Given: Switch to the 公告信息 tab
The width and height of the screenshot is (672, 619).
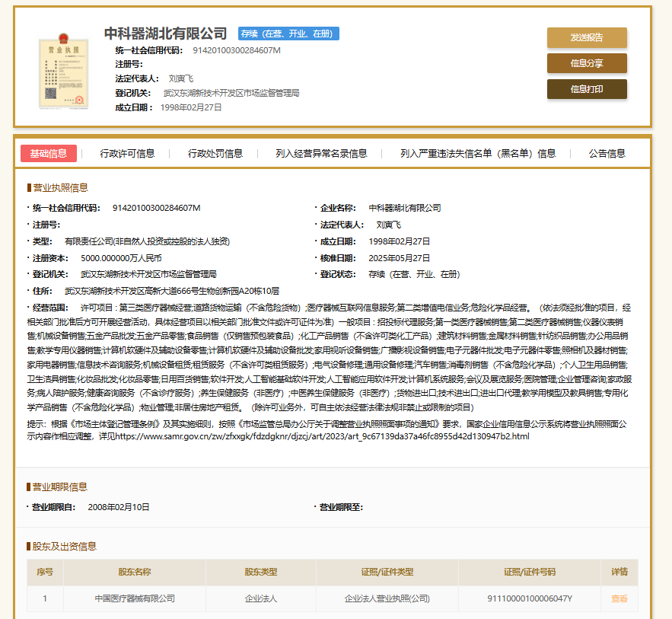Looking at the screenshot, I should (607, 154).
